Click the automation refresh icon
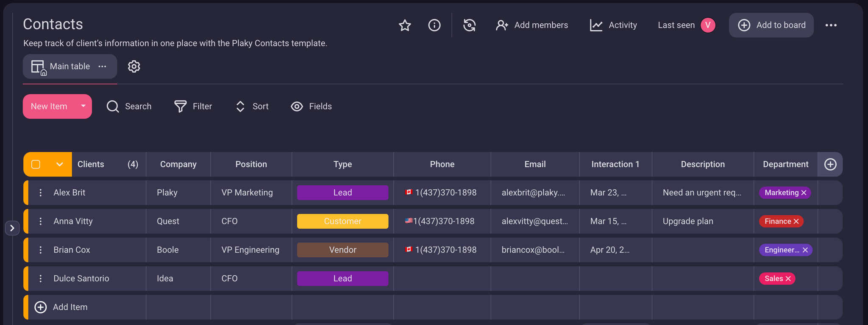The height and width of the screenshot is (325, 868). click(469, 25)
